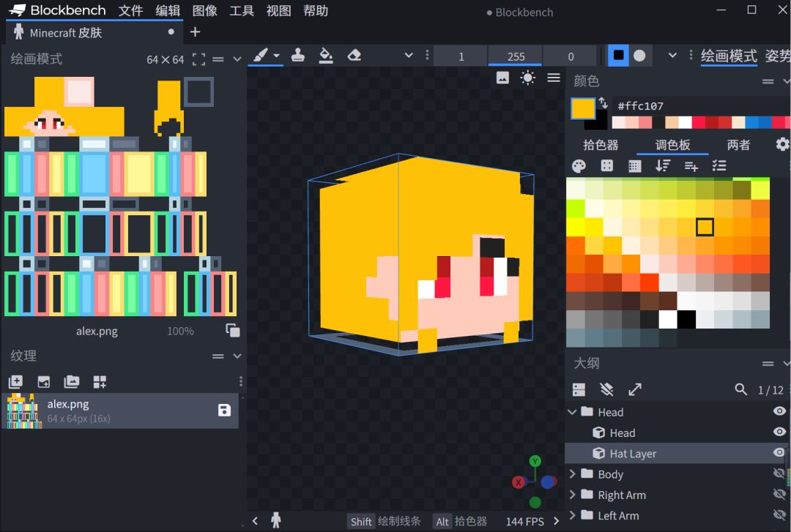Switch to 姿势 mode
Screen dimensions: 791x532
pyautogui.click(x=777, y=56)
